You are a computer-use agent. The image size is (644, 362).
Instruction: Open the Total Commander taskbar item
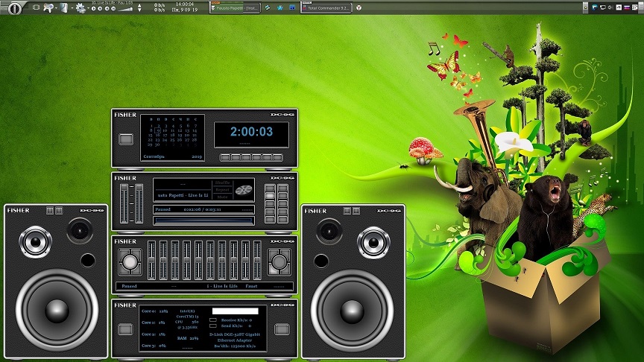pos(326,7)
